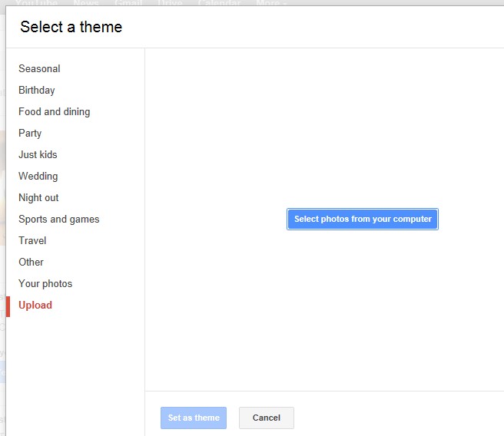The height and width of the screenshot is (436, 504).
Task: Go to Gmail from the top bar
Action: tap(128, 3)
